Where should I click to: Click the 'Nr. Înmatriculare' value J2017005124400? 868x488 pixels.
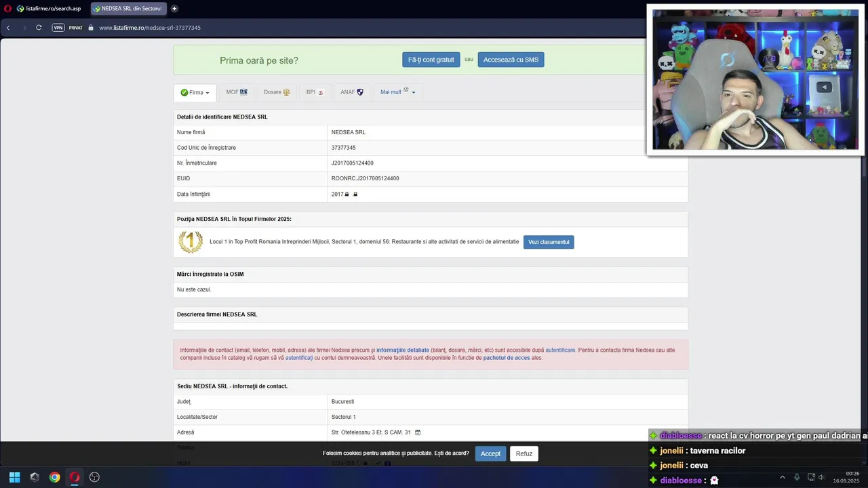point(352,163)
